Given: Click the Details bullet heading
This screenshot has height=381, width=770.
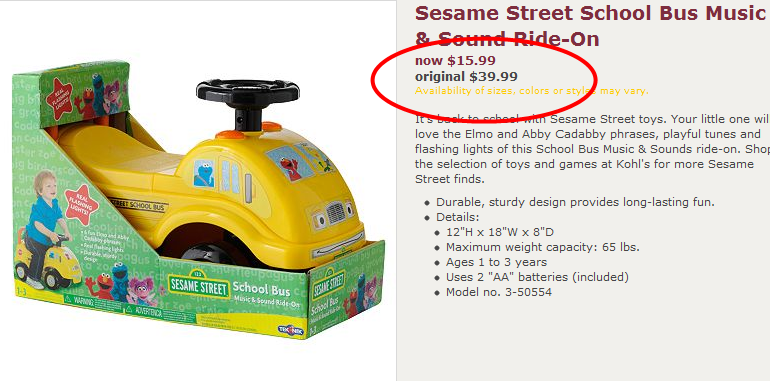Looking at the screenshot, I should pos(458,218).
